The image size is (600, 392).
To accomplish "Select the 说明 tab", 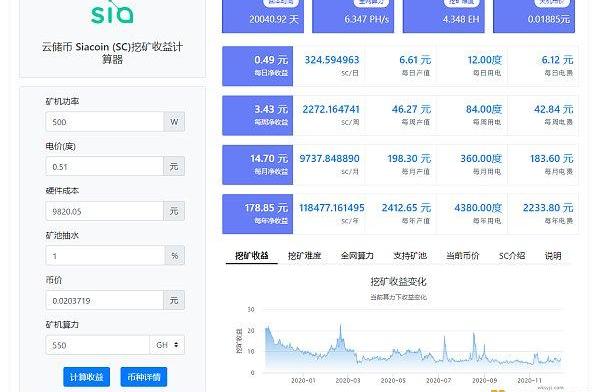I will [x=553, y=256].
